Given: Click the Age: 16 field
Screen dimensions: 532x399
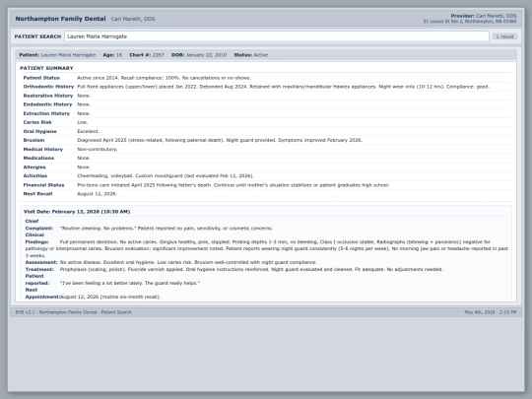Looking at the screenshot, I should 112,55.
